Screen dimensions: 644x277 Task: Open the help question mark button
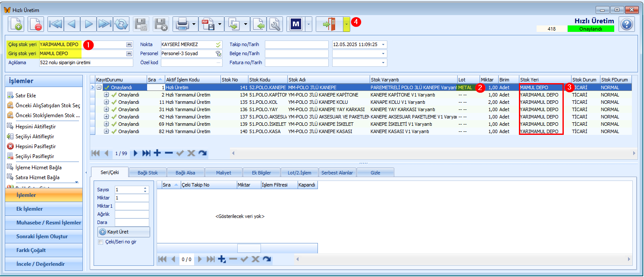click(626, 24)
